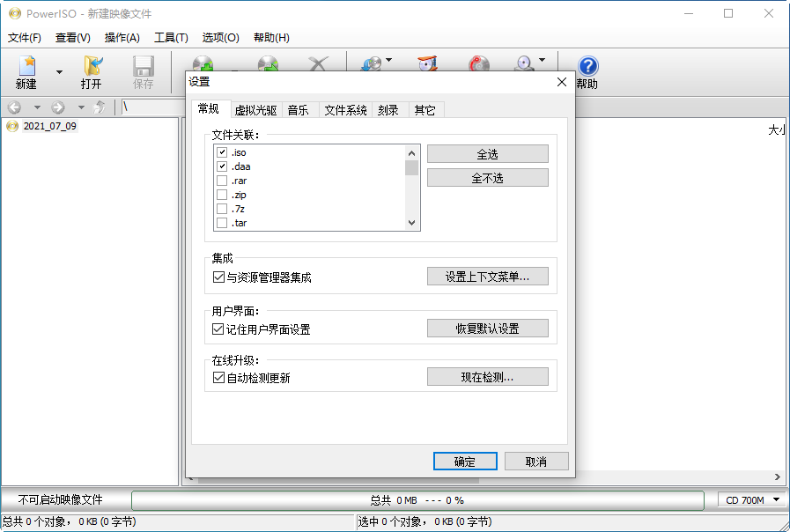The width and height of the screenshot is (790, 532).
Task: Click the file list scroll-up arrow
Action: pos(411,152)
